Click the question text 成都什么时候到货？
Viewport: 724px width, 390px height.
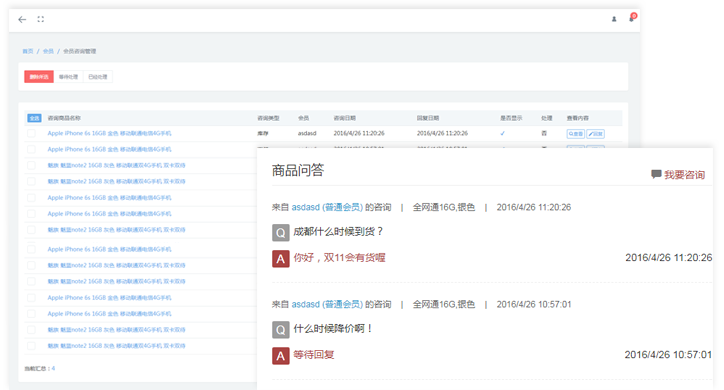pos(339,231)
